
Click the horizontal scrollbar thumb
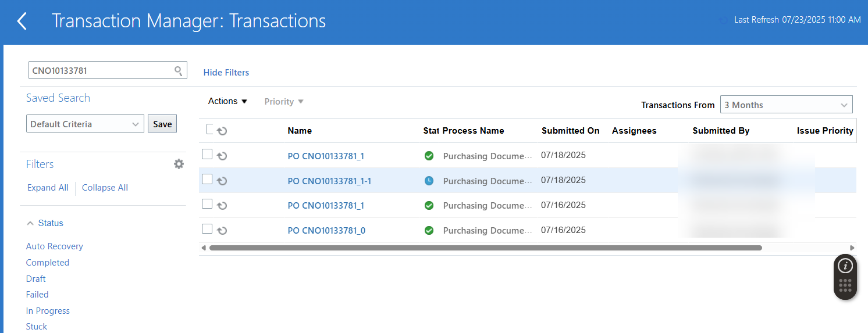click(x=485, y=248)
